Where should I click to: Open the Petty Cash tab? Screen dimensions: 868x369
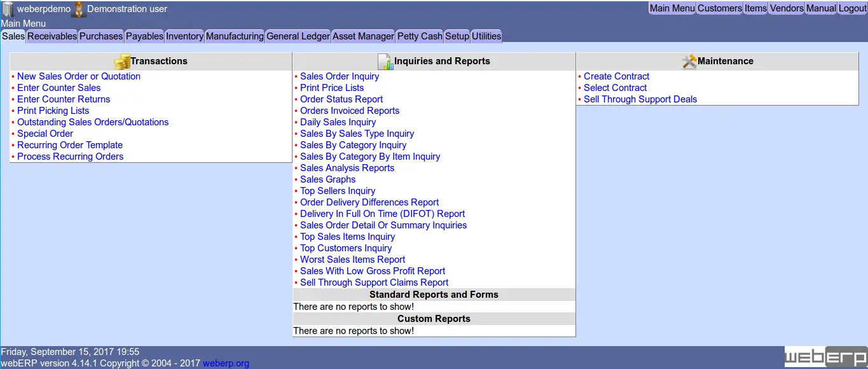[420, 36]
